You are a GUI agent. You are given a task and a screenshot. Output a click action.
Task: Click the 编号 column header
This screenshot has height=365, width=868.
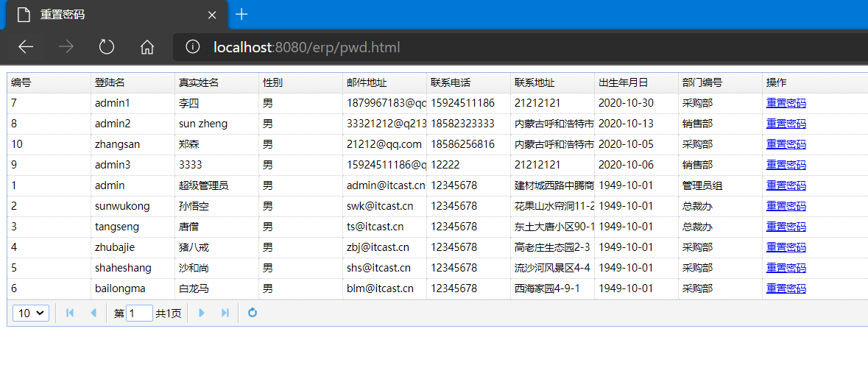click(x=49, y=83)
